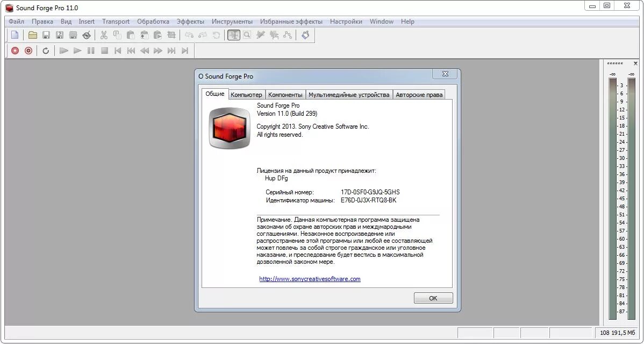Switch to the Авторские права tab

419,95
